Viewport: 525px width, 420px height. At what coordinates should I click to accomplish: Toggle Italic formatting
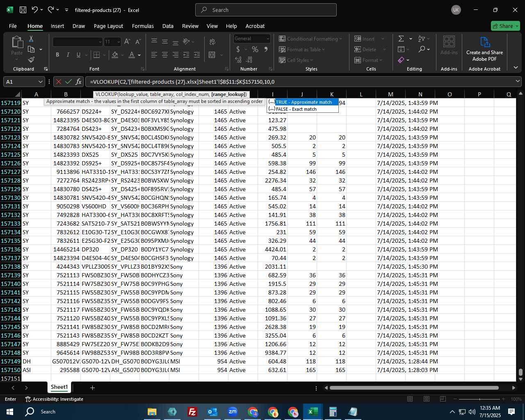point(68,55)
